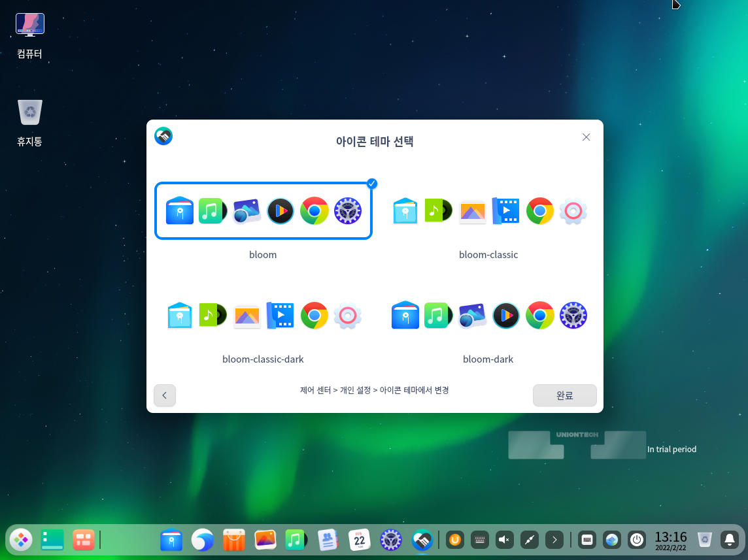This screenshot has width=748, height=560.
Task: Open keyboard layout tray icon
Action: click(480, 540)
